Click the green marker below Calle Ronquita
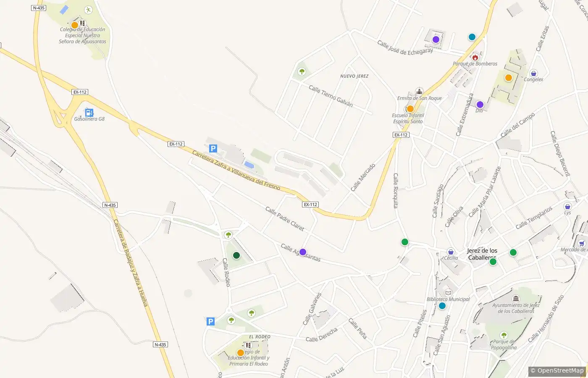This screenshot has height=378, width=588. 405,242
